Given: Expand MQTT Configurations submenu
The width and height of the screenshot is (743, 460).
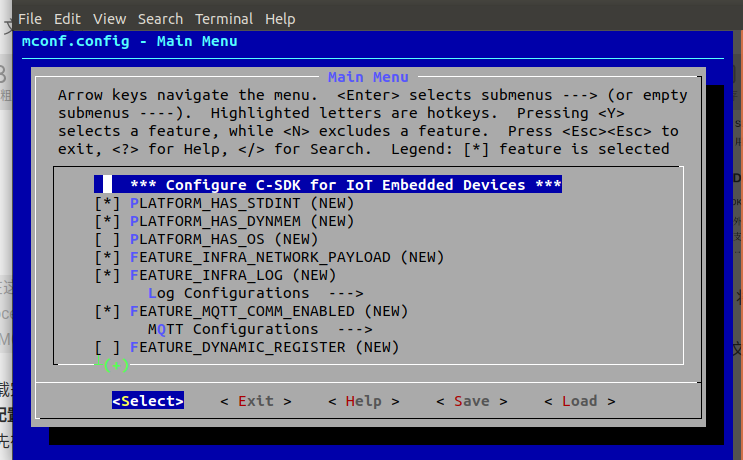Looking at the screenshot, I should click(x=260, y=329).
